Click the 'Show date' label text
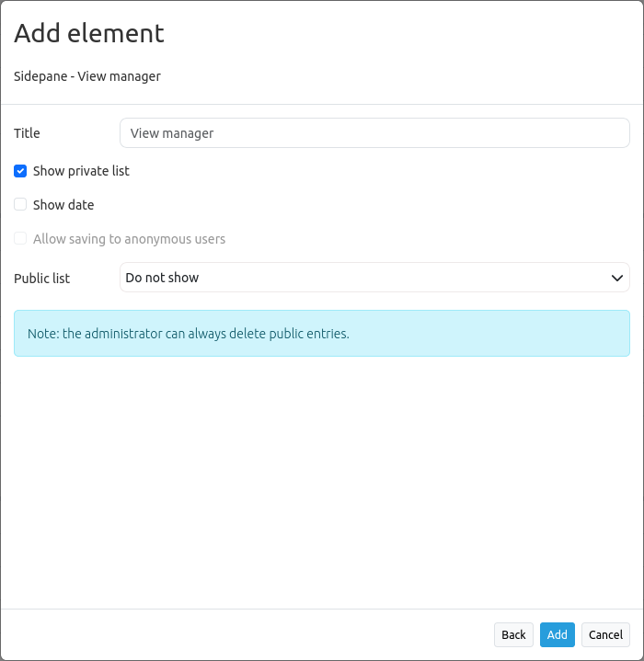 click(63, 205)
